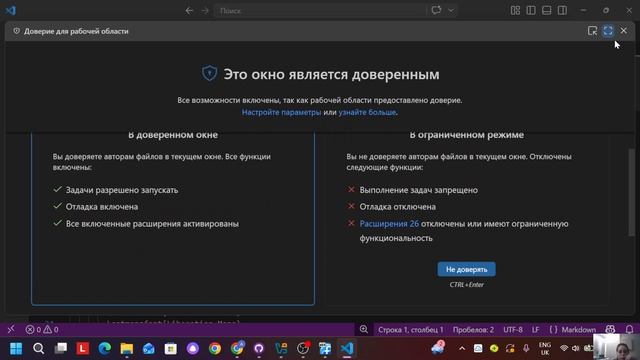640x360 pixels.
Task: Show hidden system tray icons
Action: [x=462, y=349]
